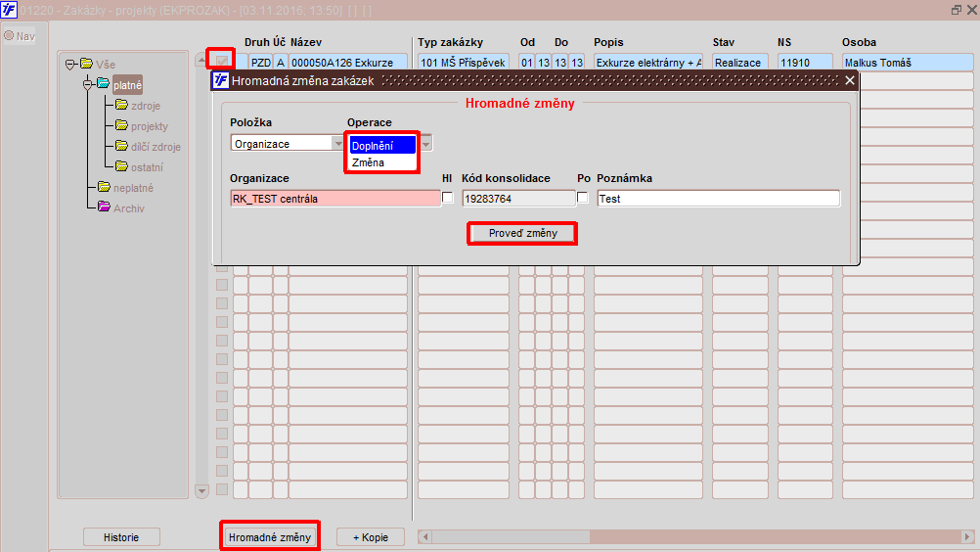The image size is (980, 552).
Task: Select the neplatné tree item
Action: point(133,188)
